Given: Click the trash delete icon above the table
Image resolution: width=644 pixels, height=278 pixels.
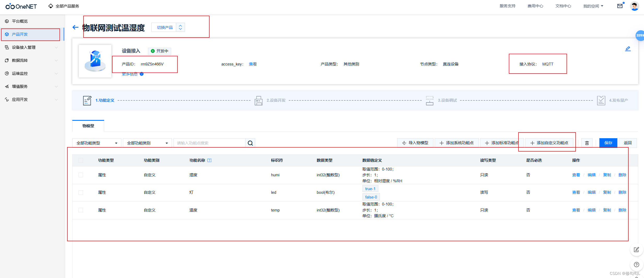Looking at the screenshot, I should (x=587, y=143).
